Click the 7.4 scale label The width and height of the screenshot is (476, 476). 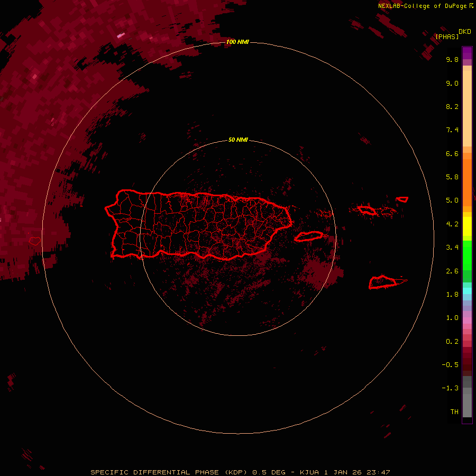coord(452,130)
